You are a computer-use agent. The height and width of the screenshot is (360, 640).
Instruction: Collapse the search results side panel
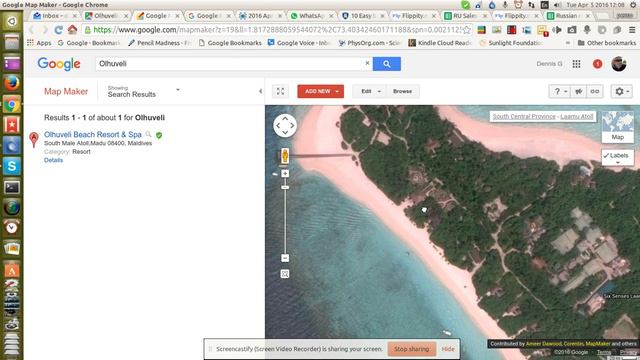click(260, 91)
